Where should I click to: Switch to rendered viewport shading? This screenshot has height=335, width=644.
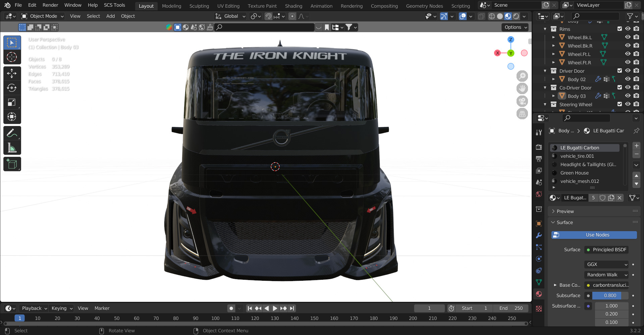[x=516, y=16]
